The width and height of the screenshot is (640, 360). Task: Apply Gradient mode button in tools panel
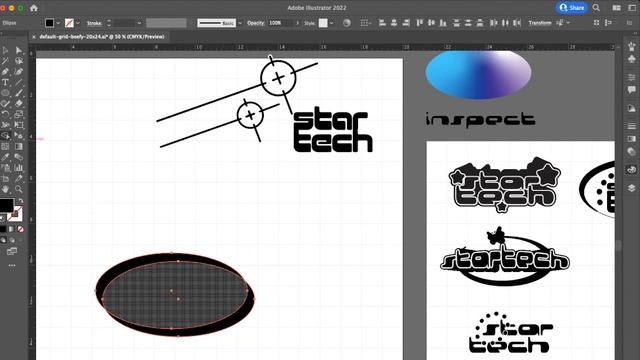pyautogui.click(x=11, y=229)
